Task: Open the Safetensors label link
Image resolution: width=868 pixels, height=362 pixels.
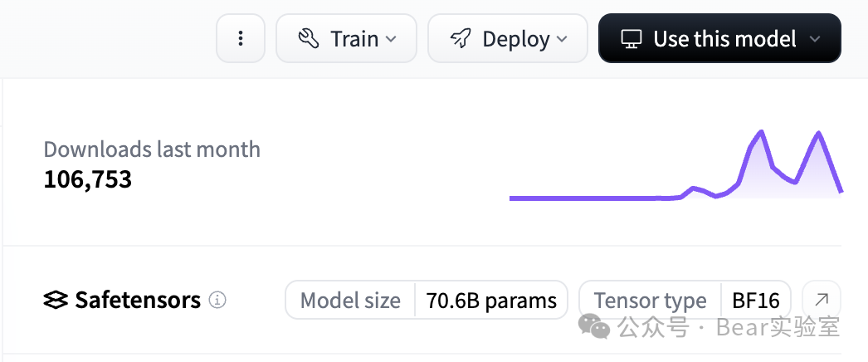Action: click(138, 300)
